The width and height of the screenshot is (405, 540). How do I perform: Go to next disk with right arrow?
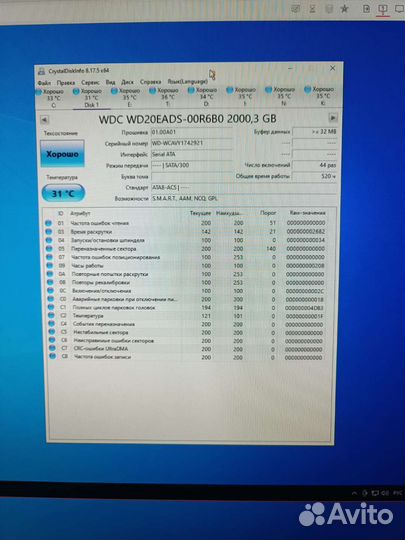coord(333,118)
